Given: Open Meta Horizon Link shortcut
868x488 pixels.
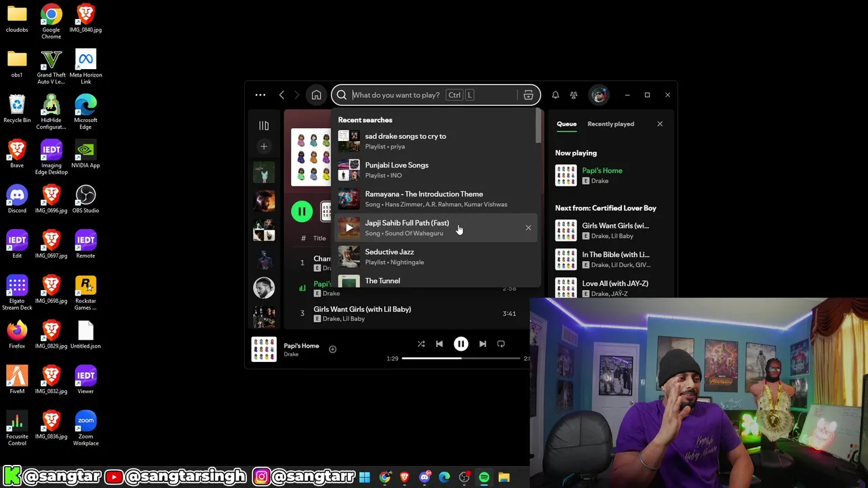Looking at the screenshot, I should (85, 67).
